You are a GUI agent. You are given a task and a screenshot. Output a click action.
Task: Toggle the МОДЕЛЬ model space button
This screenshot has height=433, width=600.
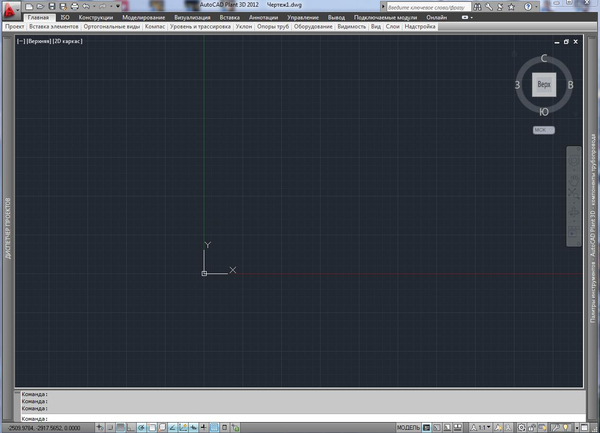(408, 427)
